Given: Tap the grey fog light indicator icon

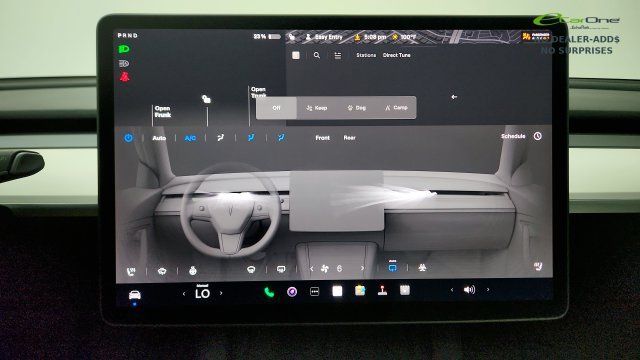Looking at the screenshot, I should click(x=124, y=63).
